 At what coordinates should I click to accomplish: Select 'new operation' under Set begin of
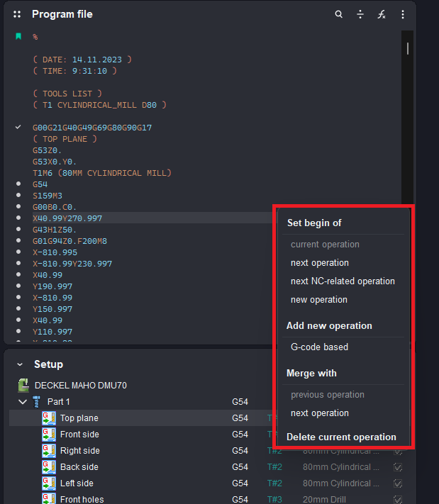pyautogui.click(x=319, y=300)
